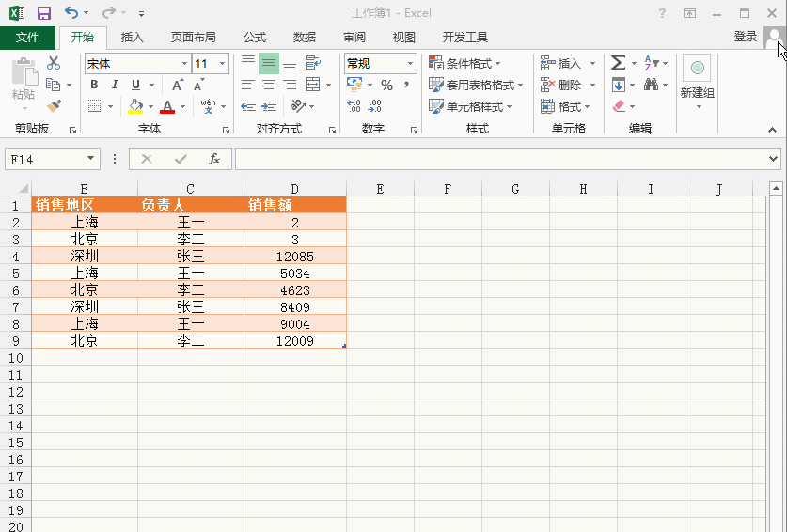Select the Format Painter brush icon
Viewport: 787px width, 532px height.
tap(54, 106)
